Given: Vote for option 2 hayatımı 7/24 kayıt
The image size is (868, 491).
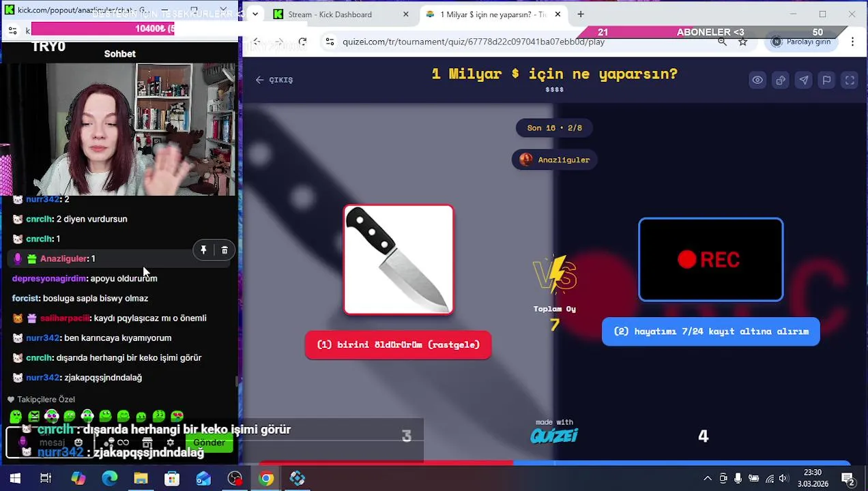Looking at the screenshot, I should coord(710,331).
